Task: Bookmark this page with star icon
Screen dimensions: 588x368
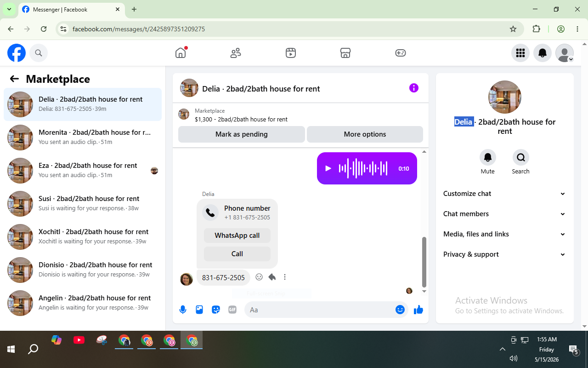Action: pyautogui.click(x=513, y=29)
